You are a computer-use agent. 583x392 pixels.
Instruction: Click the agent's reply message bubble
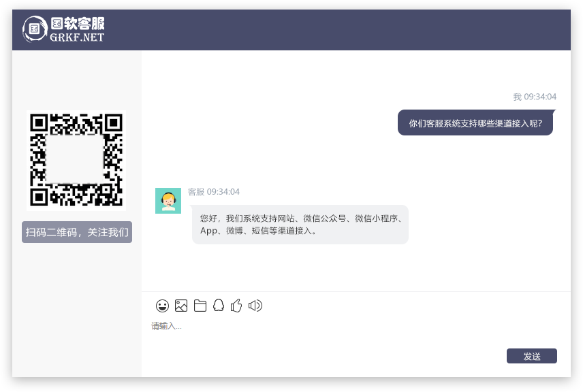(x=300, y=225)
